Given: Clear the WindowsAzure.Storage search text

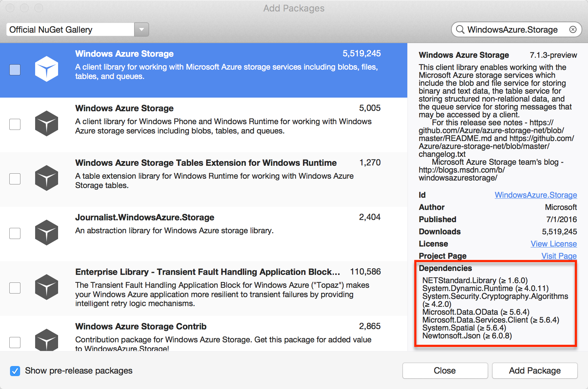Looking at the screenshot, I should 573,29.
